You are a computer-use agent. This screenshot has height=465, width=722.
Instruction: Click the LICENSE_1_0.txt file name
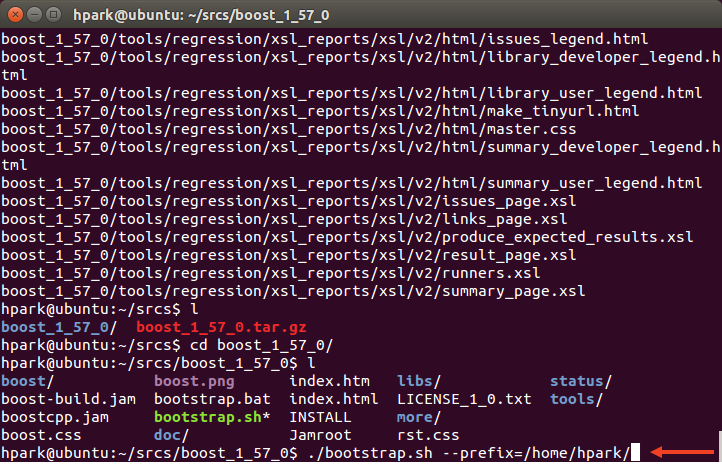click(464, 399)
